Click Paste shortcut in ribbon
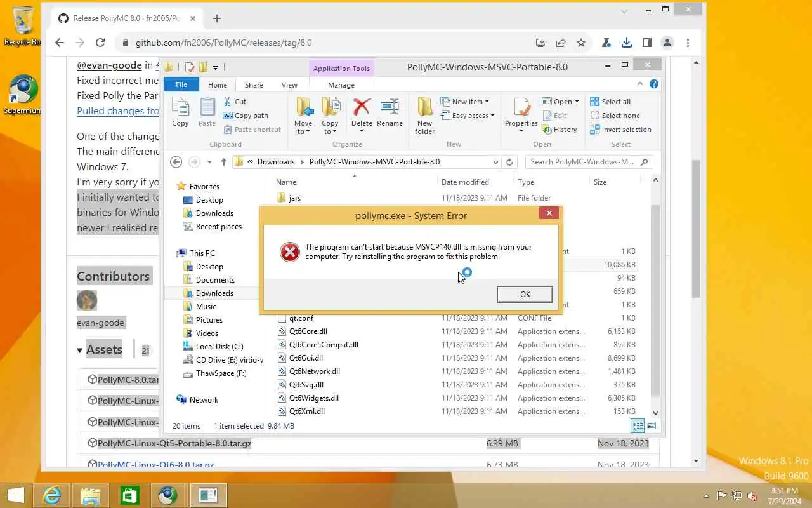 tap(252, 130)
